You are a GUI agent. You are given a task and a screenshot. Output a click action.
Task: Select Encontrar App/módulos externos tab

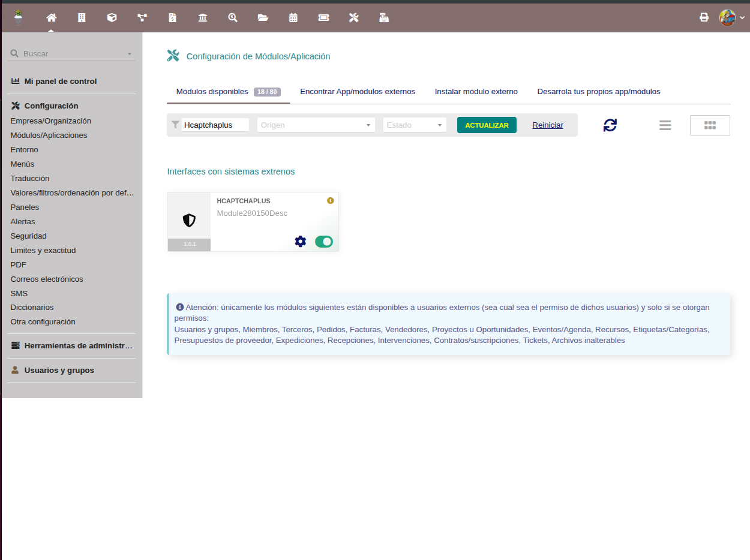coord(358,92)
